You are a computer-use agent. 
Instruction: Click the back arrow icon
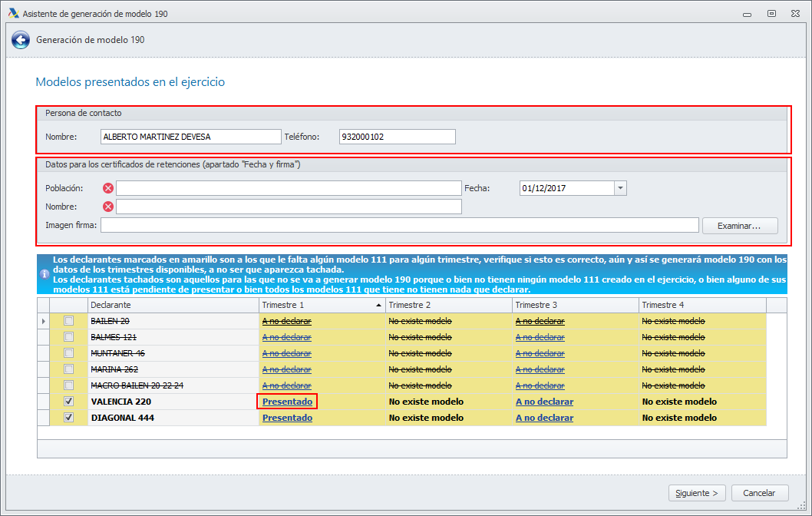point(21,40)
